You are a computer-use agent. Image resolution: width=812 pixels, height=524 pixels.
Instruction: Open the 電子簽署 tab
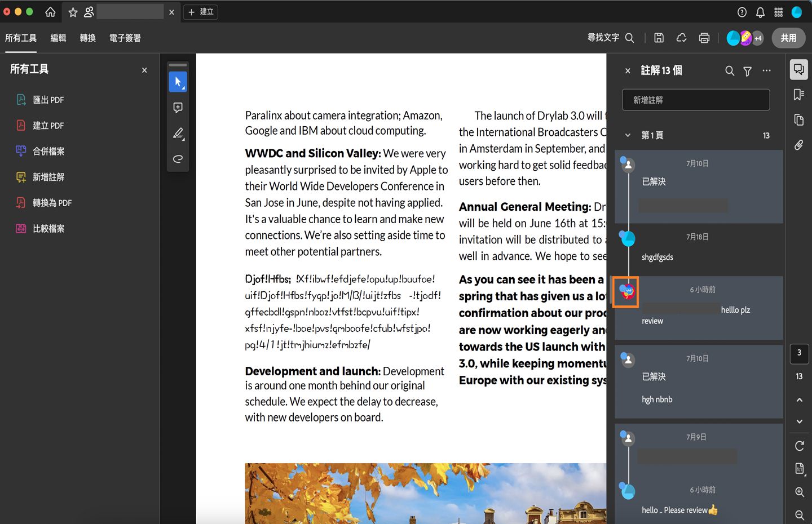click(x=125, y=38)
